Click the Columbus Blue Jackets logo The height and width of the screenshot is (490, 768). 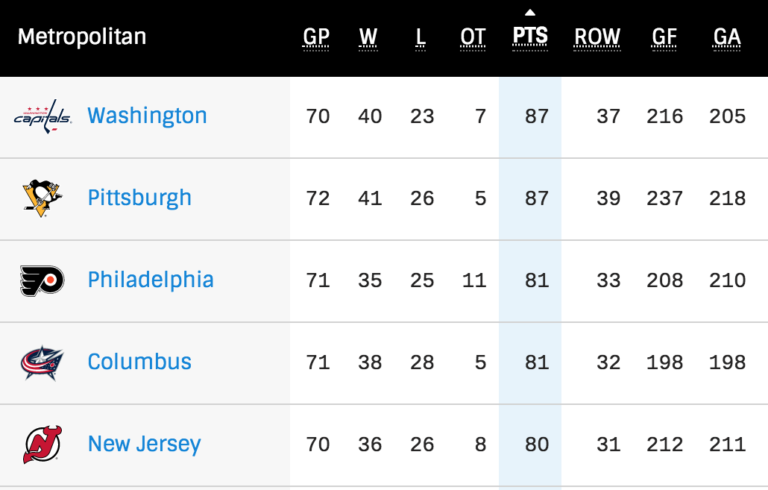coord(42,362)
